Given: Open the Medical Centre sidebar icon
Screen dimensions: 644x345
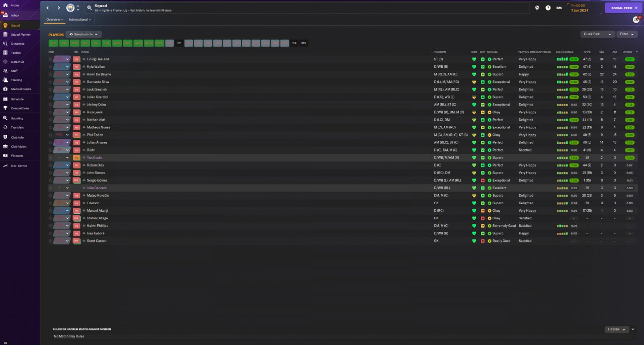Looking at the screenshot, I should coord(5,89).
